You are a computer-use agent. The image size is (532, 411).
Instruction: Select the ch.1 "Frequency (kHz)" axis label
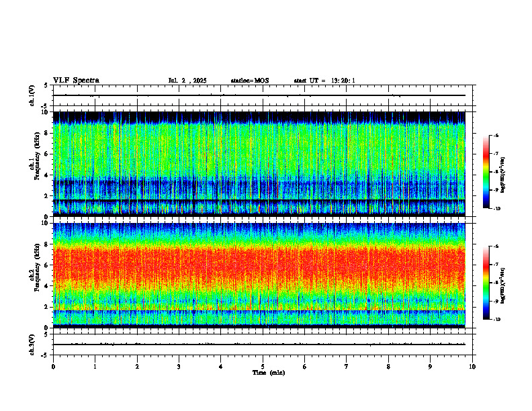coord(37,155)
